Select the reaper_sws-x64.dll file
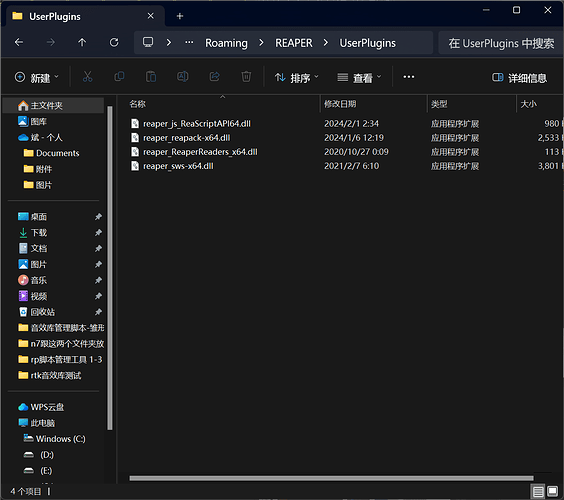This screenshot has width=564, height=500. point(178,166)
